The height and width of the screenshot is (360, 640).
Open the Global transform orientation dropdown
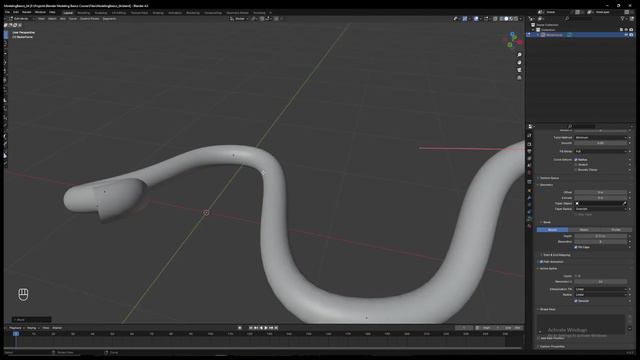pyautogui.click(x=239, y=19)
